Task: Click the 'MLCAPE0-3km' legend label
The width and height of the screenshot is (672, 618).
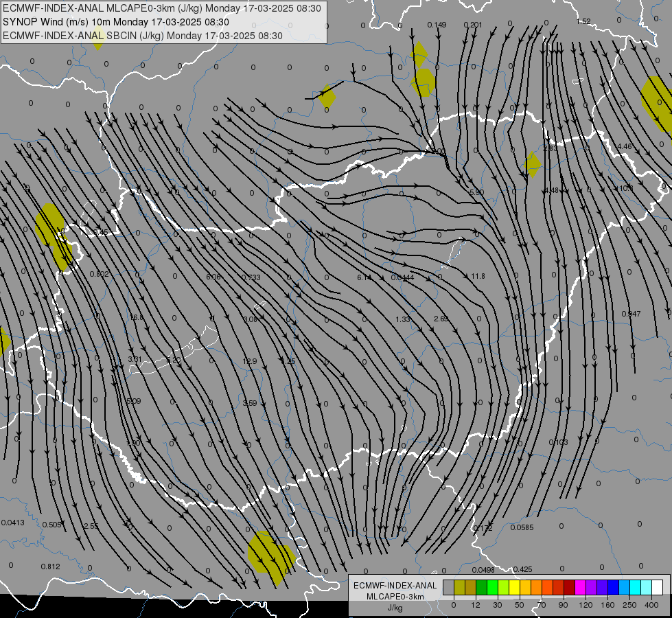Action: point(395,597)
